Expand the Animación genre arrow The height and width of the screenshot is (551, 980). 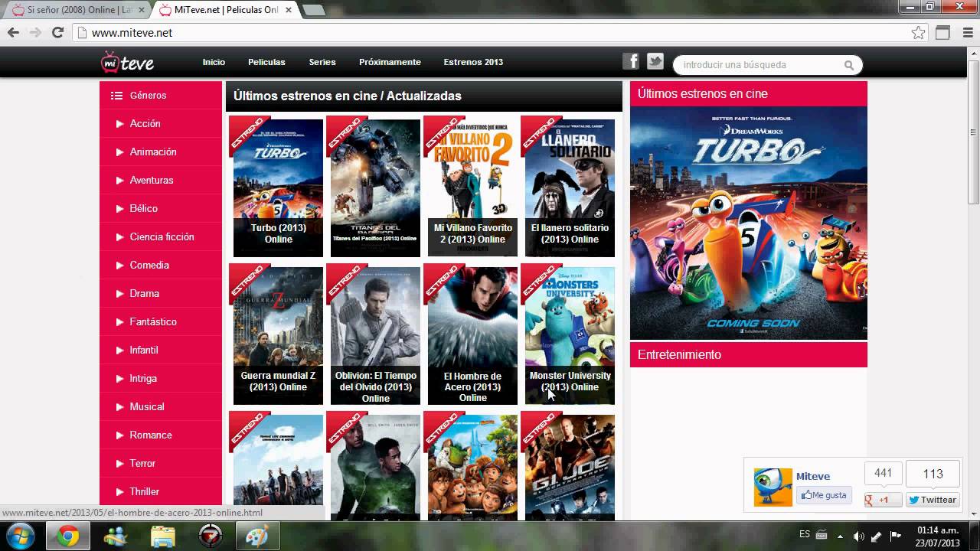119,152
